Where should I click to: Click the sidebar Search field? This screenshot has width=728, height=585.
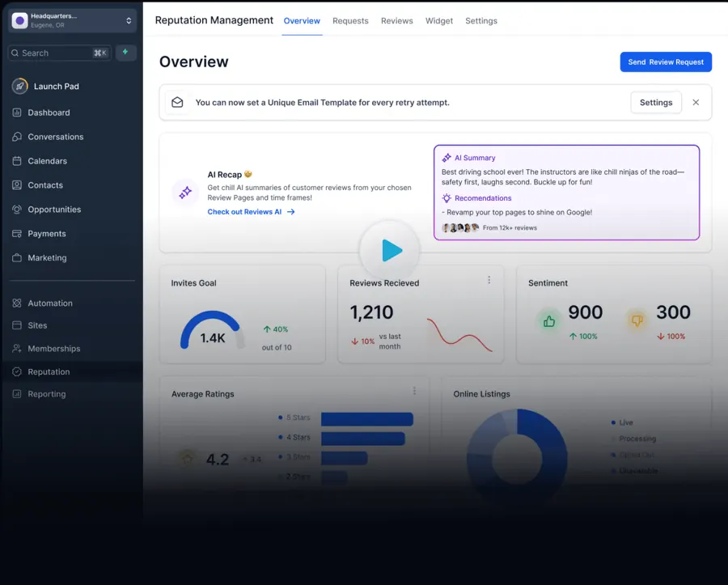coord(59,53)
